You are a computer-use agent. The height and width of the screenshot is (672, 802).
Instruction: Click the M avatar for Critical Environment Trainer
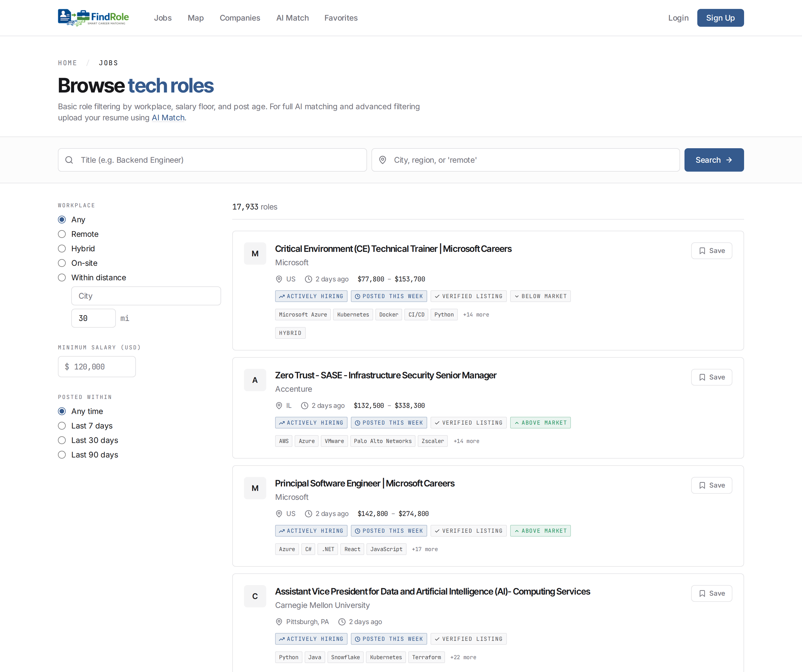[x=255, y=254]
